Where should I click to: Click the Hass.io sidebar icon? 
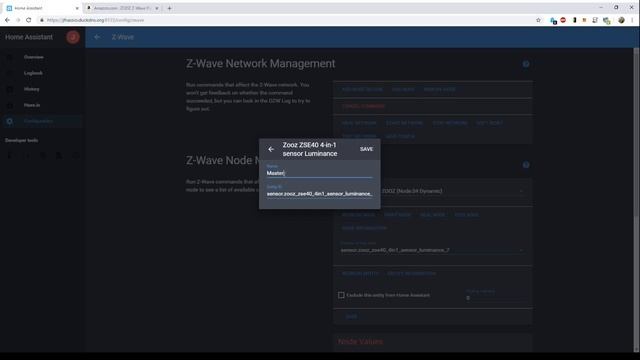coord(10,105)
